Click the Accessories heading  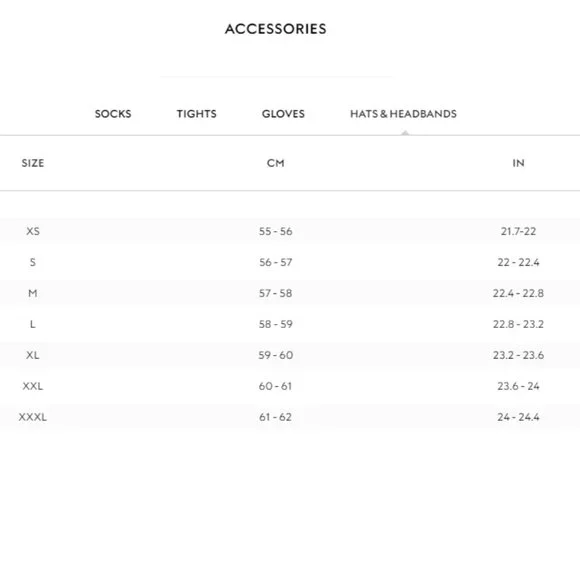coord(276,29)
